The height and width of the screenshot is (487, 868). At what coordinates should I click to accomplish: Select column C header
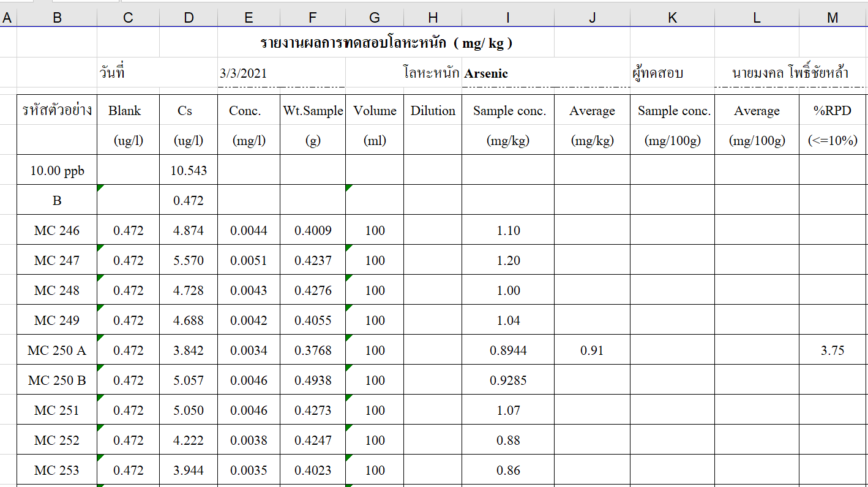[128, 18]
